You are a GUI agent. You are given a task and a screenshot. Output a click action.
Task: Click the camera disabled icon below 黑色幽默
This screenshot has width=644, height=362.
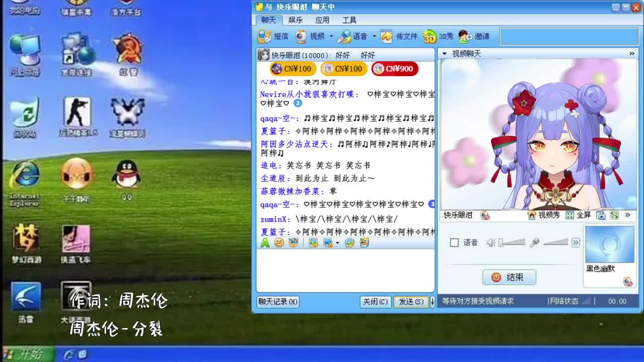pyautogui.click(x=628, y=282)
